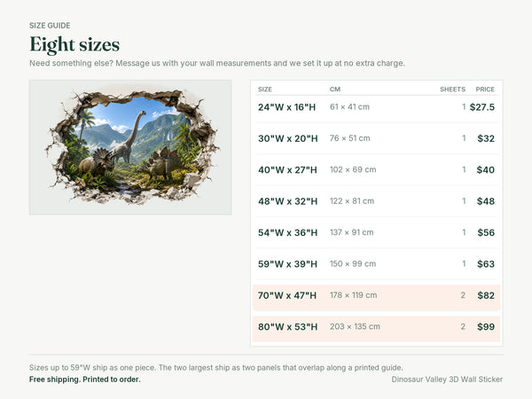This screenshot has width=532, height=399.
Task: Click the Dinosaur Valley 3D Wall Sticker label
Action: (447, 379)
